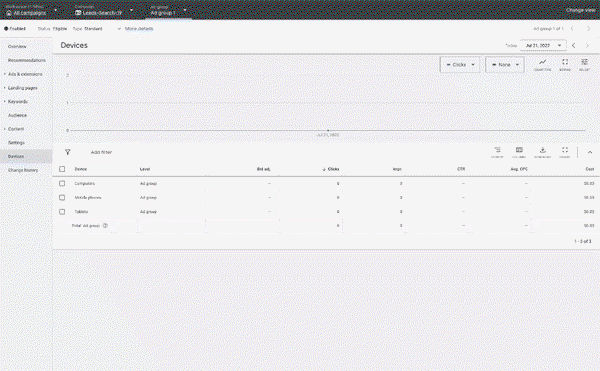Open Settings in sidebar

tap(16, 143)
